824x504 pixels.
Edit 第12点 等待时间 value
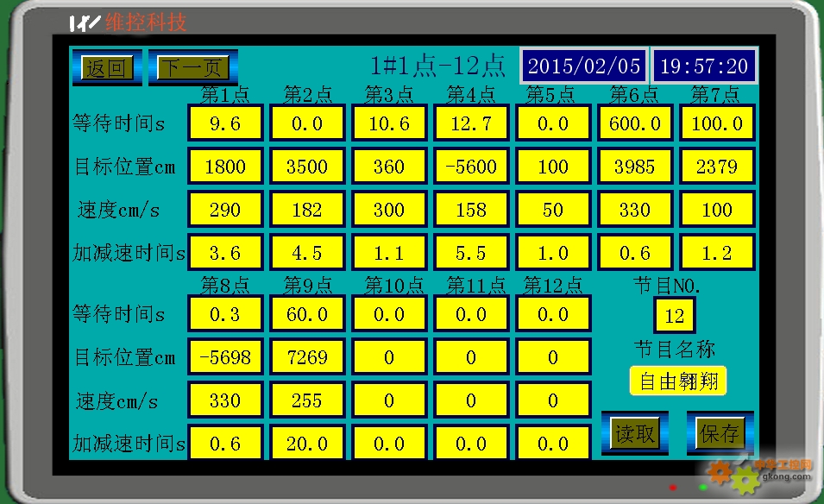click(x=553, y=314)
